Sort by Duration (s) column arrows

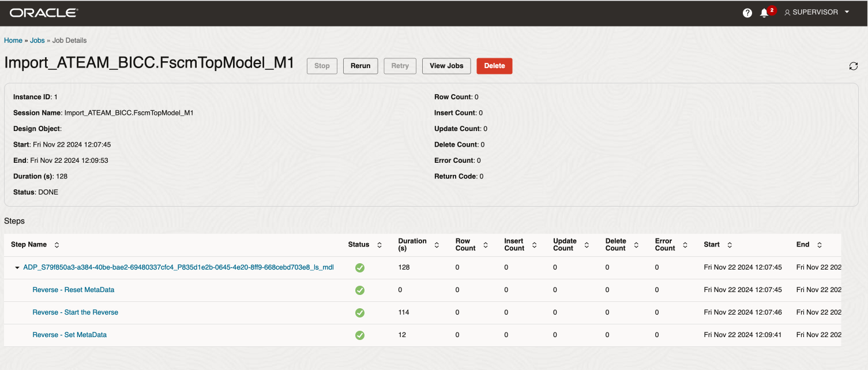click(437, 245)
